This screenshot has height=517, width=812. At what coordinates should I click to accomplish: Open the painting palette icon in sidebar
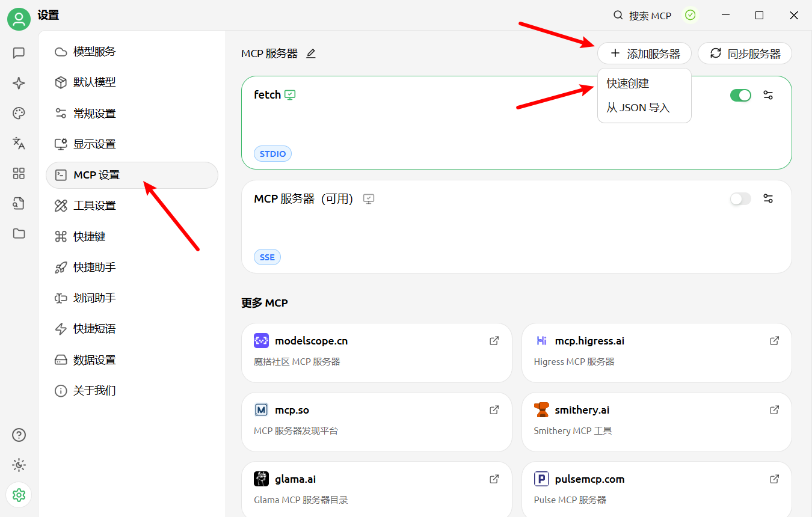pyautogui.click(x=19, y=113)
